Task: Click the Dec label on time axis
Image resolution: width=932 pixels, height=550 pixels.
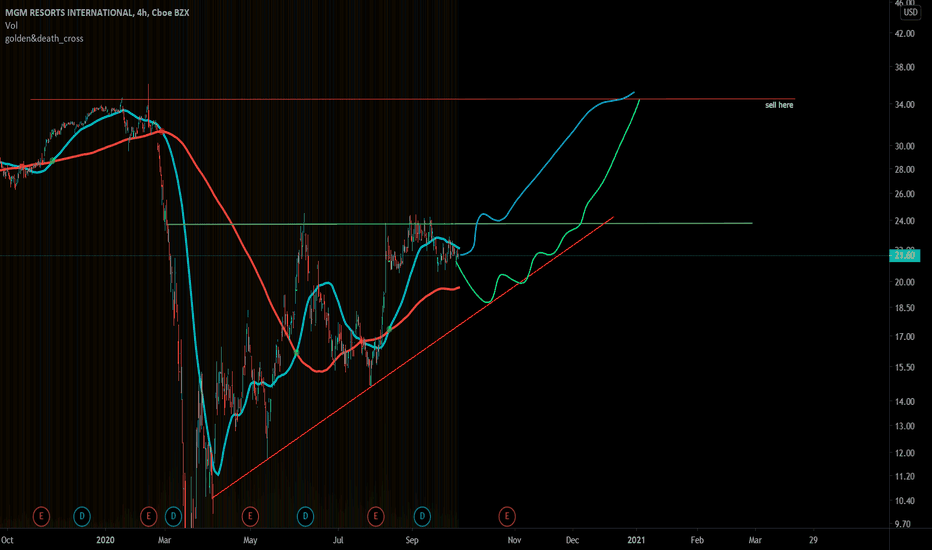Action: pos(572,540)
